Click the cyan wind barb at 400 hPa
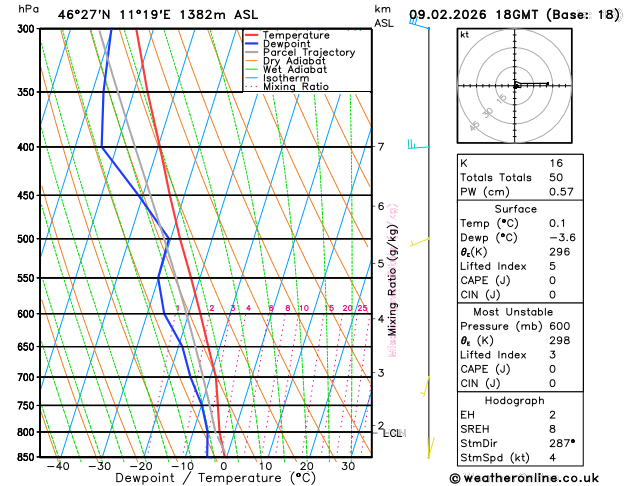 (x=418, y=144)
